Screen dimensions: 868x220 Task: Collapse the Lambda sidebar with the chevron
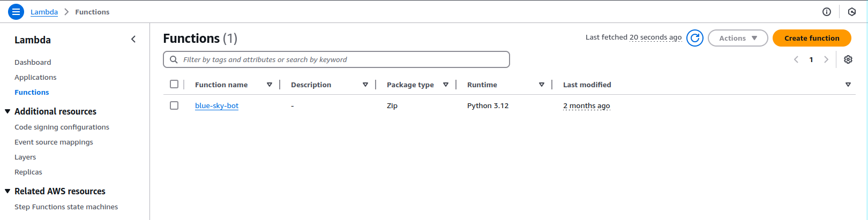(x=133, y=39)
